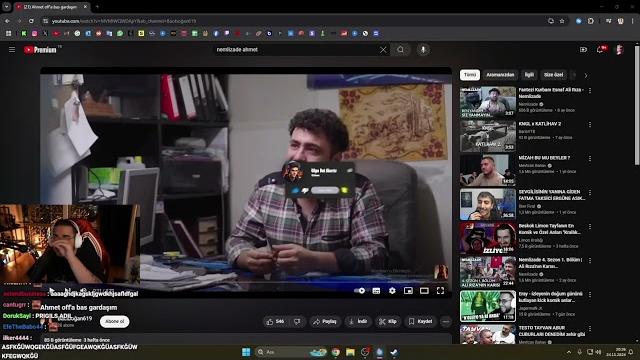Select the Aramanızdan filter chip
640x360 pixels.
tap(500, 75)
